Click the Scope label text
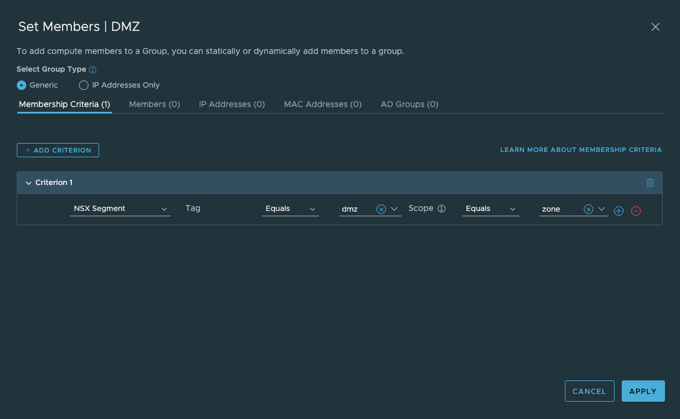Screen dimensions: 680x419 click(421, 208)
